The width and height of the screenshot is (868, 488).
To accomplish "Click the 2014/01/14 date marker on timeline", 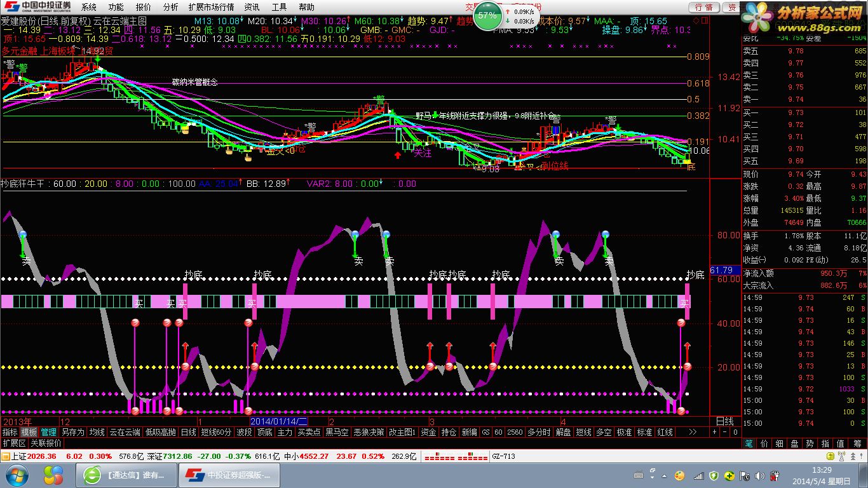I will coord(279,421).
